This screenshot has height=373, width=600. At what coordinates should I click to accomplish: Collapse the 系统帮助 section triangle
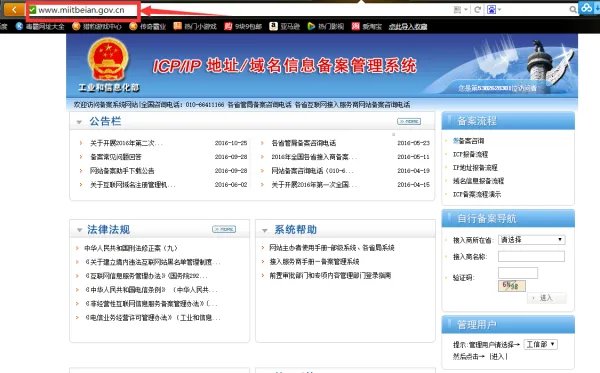point(264,230)
